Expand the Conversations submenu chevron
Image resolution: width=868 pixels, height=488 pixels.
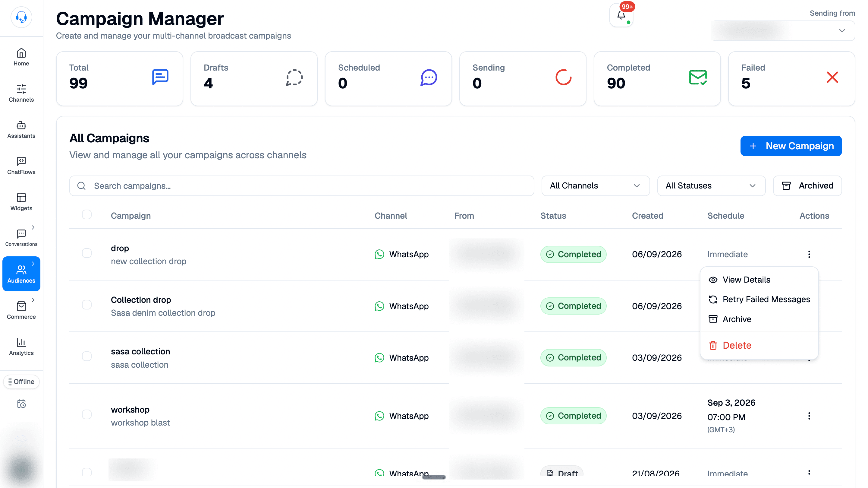[x=33, y=227]
